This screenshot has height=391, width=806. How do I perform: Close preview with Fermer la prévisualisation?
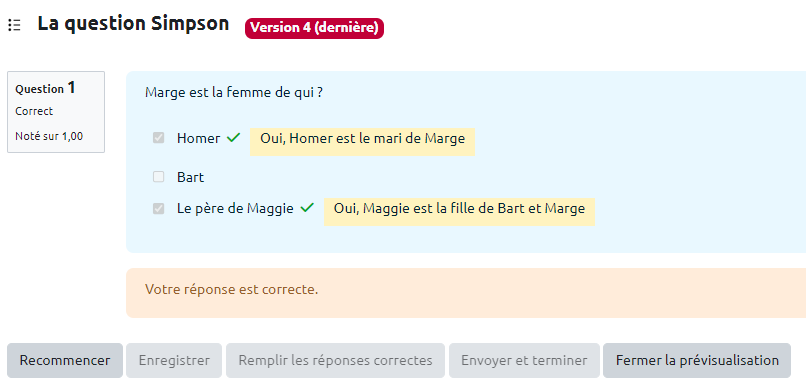697,360
